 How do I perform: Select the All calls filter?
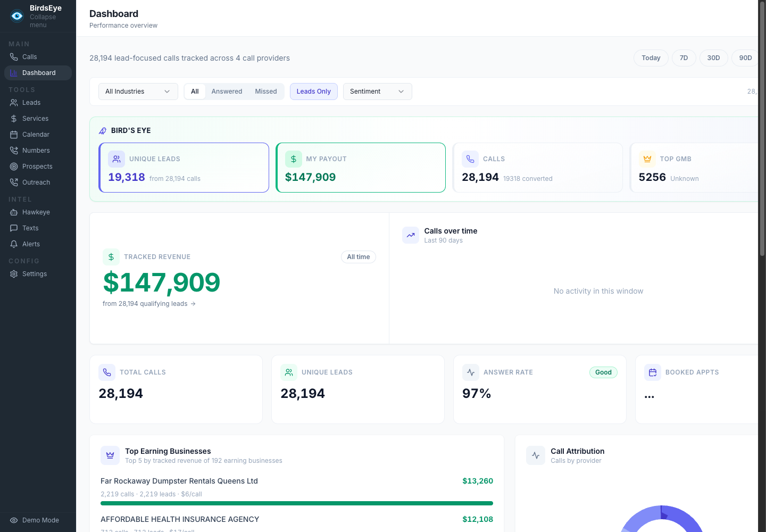[195, 92]
